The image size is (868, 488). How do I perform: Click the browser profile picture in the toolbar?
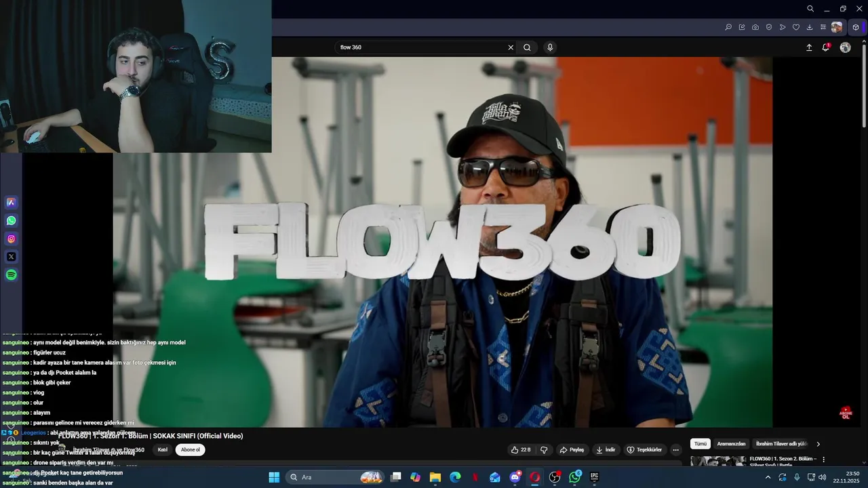click(x=837, y=27)
